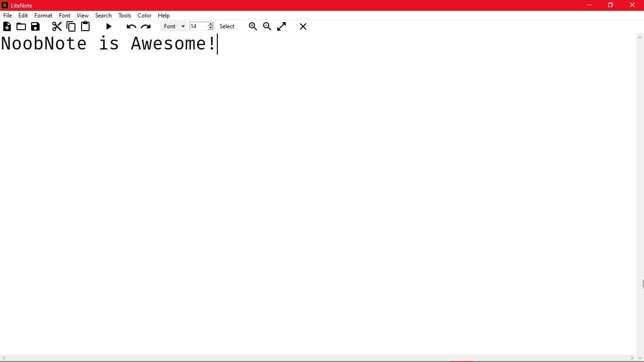This screenshot has width=644, height=362.
Task: Open the Format menu
Action: pos(43,16)
